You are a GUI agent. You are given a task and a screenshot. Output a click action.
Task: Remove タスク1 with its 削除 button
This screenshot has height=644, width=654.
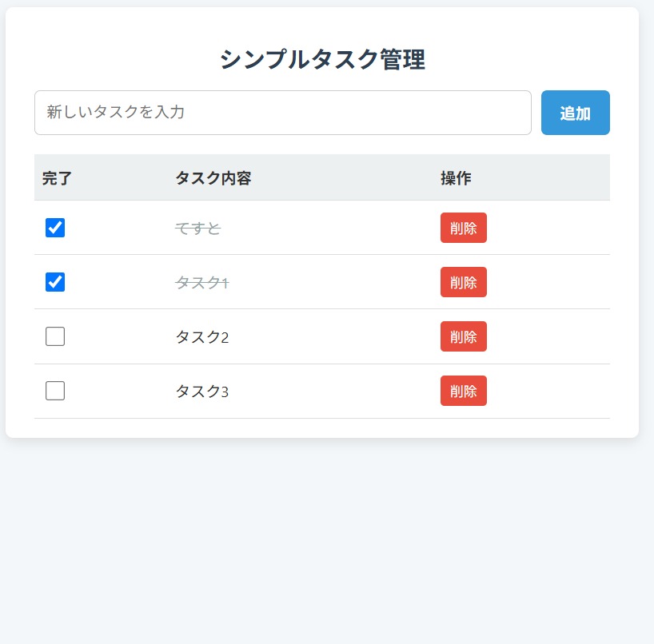[463, 282]
